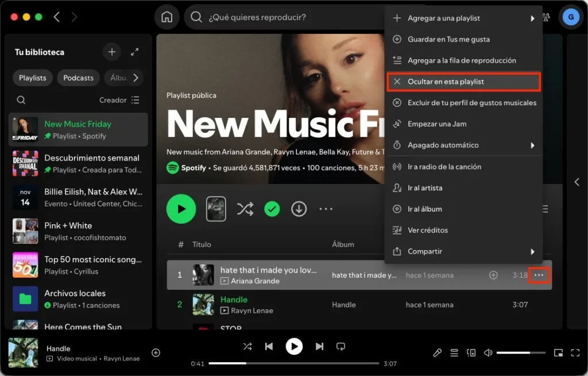Screen dimensions: 588x376
Task: Open playlist more options dots
Action: pyautogui.click(x=326, y=209)
